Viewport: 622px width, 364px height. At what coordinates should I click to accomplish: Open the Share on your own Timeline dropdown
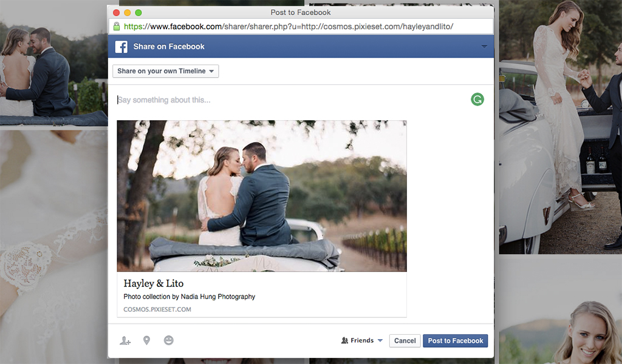click(165, 71)
